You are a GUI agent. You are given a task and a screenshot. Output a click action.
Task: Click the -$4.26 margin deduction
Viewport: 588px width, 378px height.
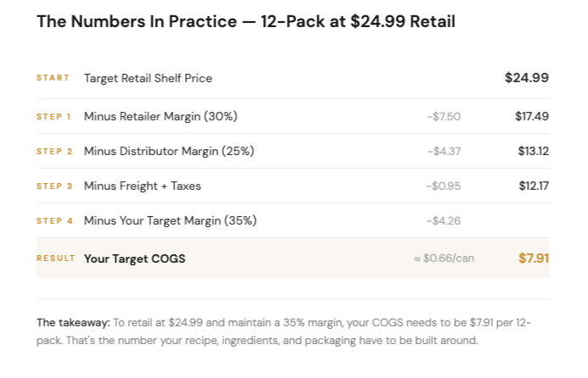point(444,220)
